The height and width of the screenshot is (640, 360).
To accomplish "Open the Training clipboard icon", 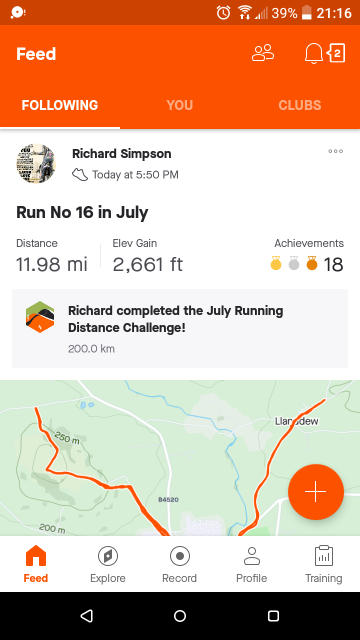I will point(324,556).
